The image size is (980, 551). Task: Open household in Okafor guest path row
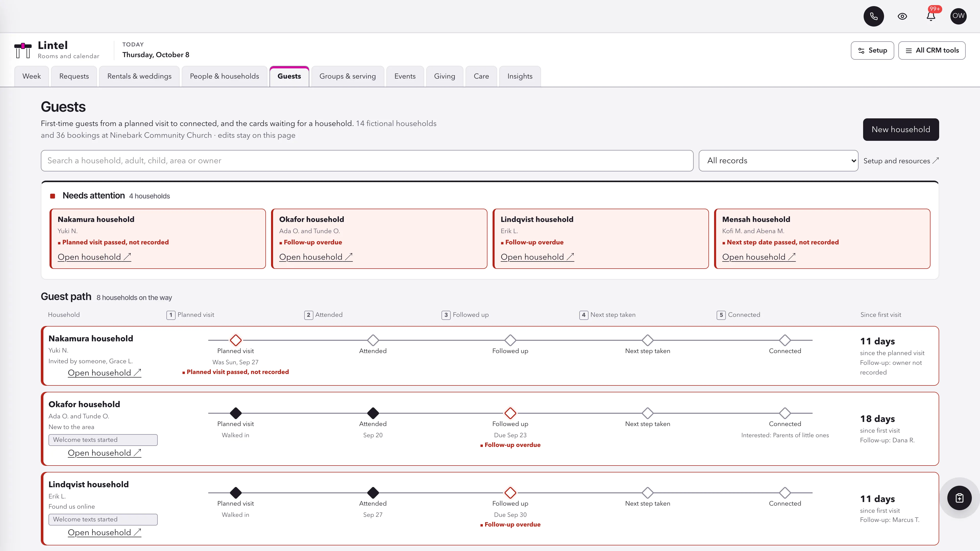tap(104, 453)
